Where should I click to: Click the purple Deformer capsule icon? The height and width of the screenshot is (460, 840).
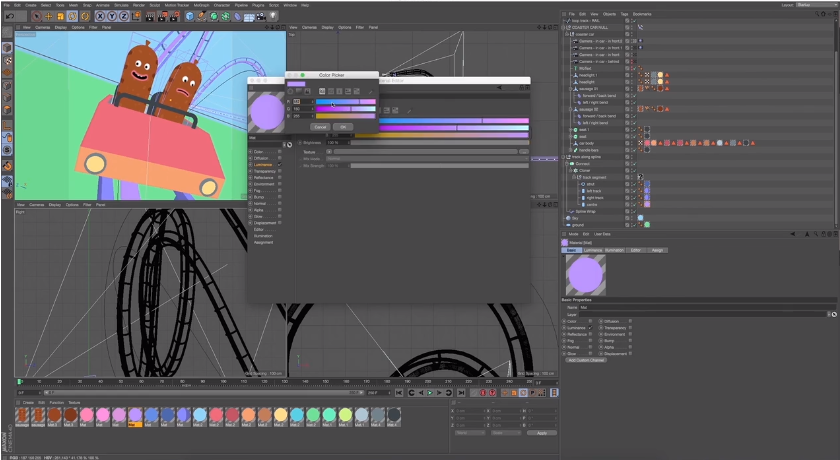click(237, 17)
